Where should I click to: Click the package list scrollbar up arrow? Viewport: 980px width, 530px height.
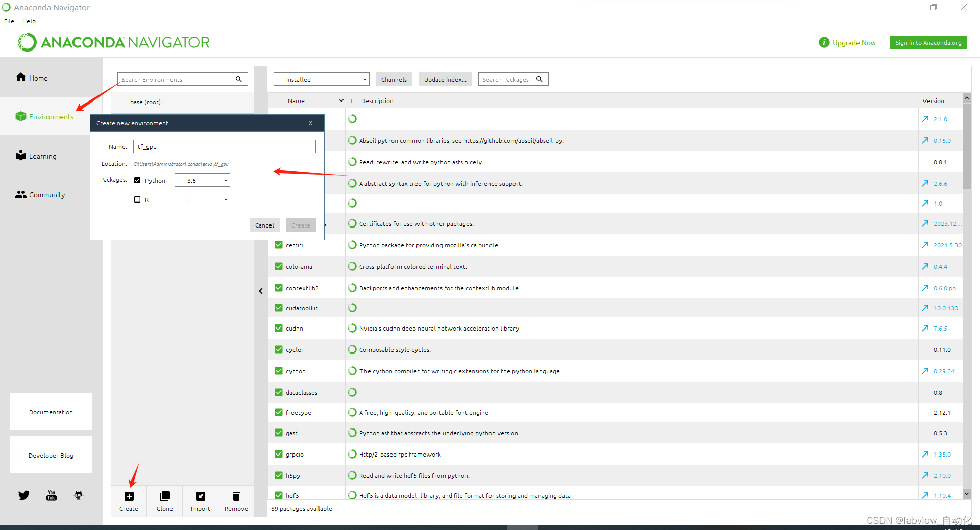point(967,97)
